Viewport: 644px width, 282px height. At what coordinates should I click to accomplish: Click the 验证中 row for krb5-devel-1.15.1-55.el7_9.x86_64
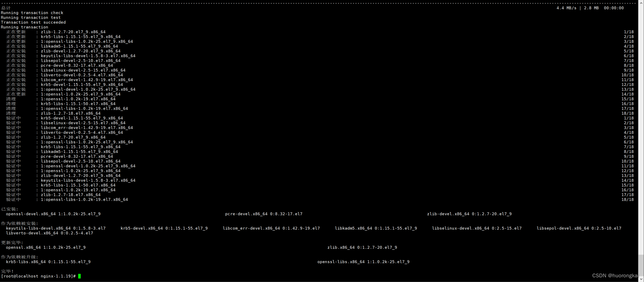(x=320, y=118)
